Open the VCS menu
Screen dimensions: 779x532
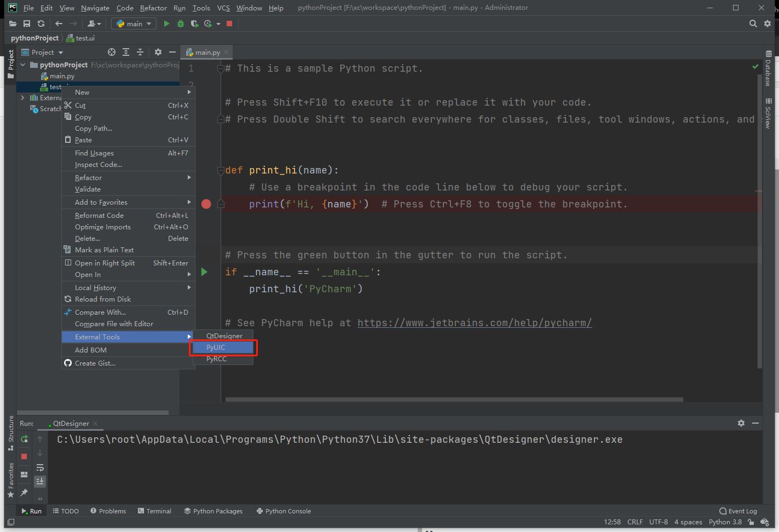pos(223,8)
